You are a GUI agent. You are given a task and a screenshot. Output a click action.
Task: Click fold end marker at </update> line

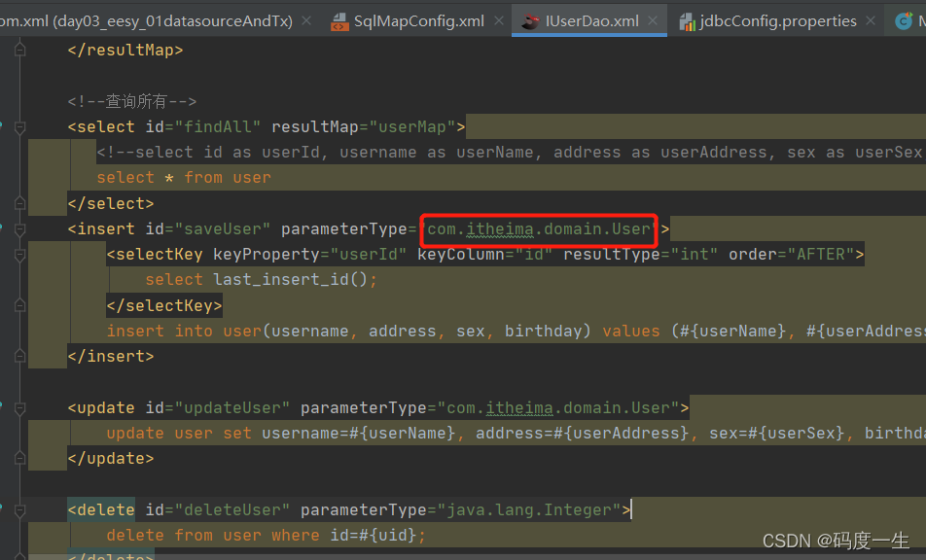[x=20, y=459]
